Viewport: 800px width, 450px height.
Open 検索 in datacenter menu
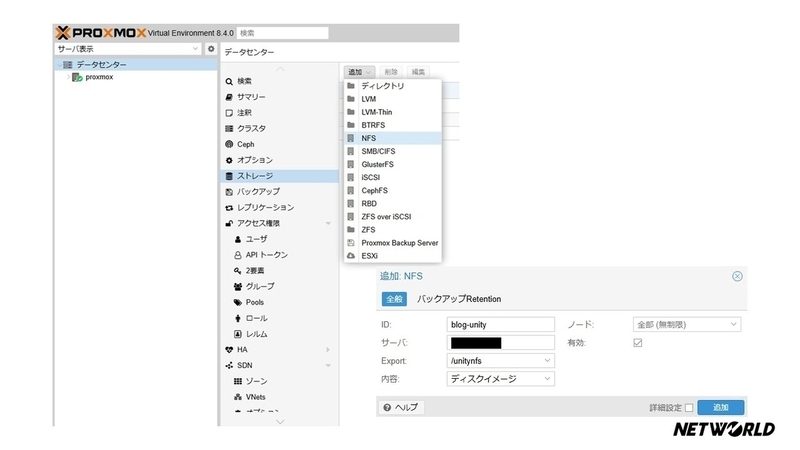click(280, 81)
